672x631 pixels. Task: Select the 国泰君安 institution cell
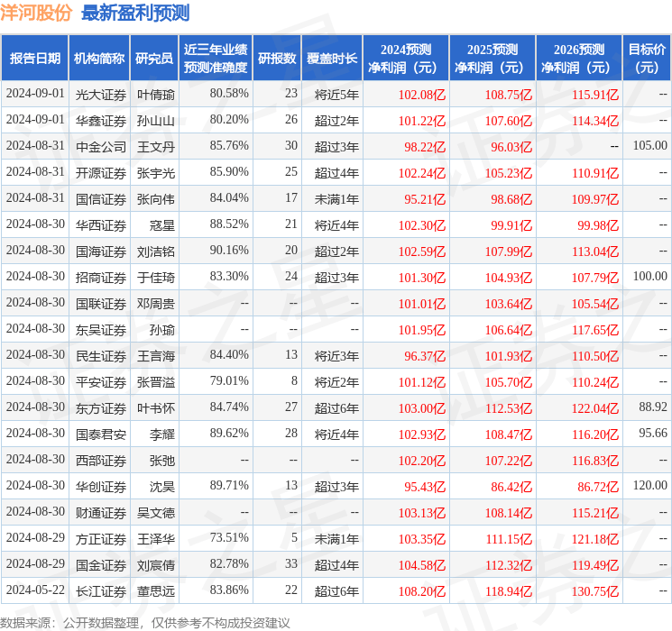(101, 434)
